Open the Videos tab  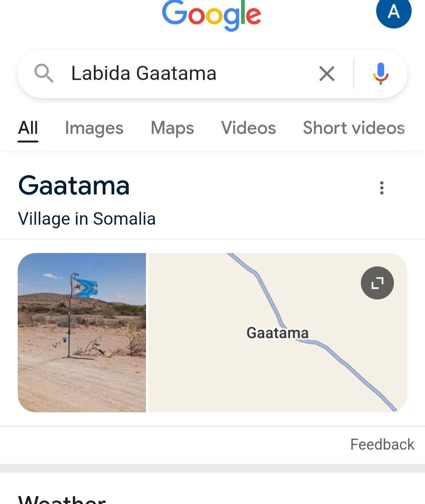(248, 128)
